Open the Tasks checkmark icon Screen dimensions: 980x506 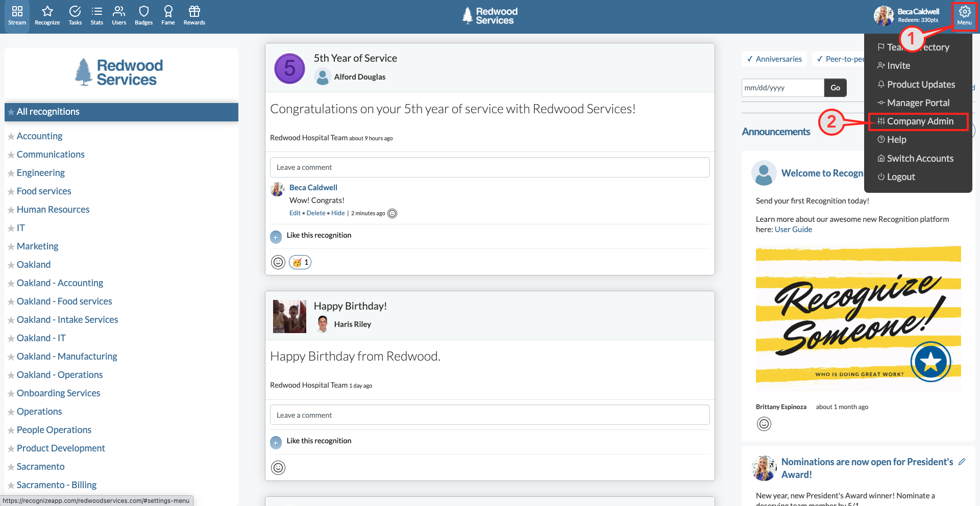(75, 15)
